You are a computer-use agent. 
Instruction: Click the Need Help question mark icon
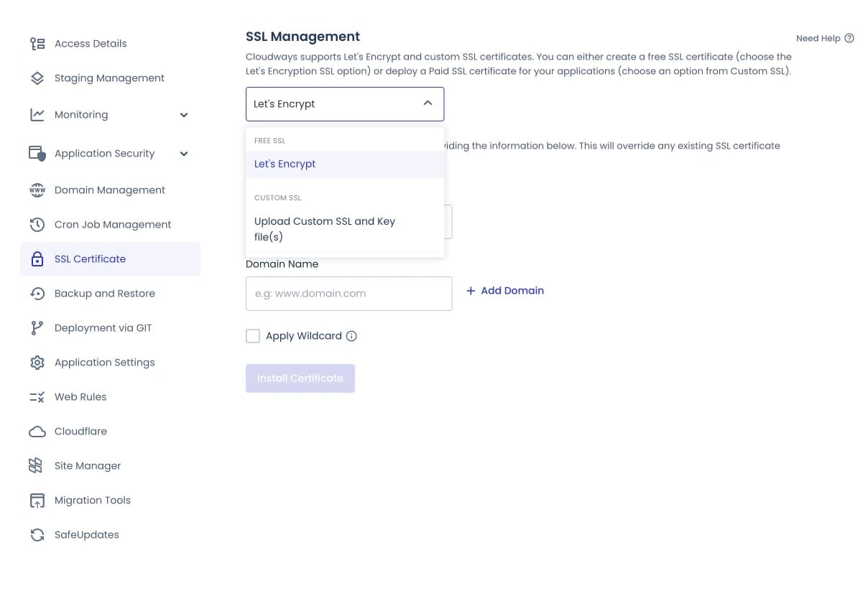pos(849,38)
